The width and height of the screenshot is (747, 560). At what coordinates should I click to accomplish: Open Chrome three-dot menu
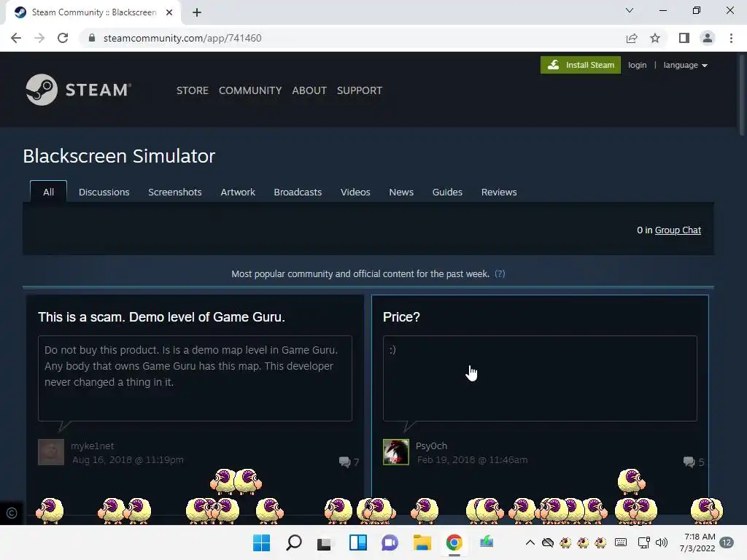click(x=731, y=38)
